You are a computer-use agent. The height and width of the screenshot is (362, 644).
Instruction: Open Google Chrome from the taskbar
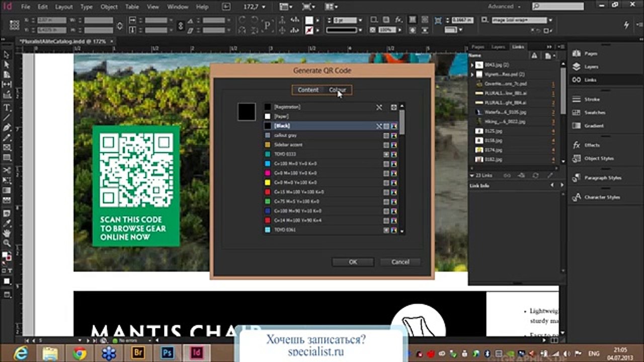coord(79,353)
